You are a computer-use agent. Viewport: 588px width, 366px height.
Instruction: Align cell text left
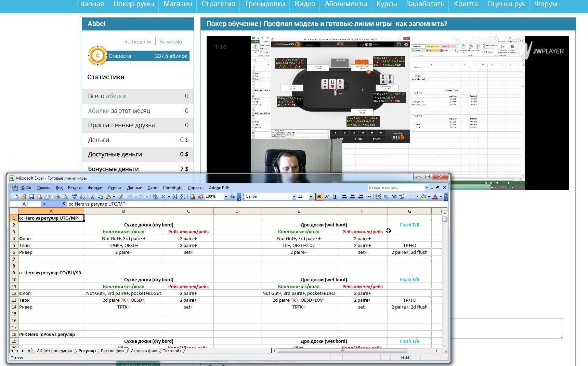pos(345,197)
